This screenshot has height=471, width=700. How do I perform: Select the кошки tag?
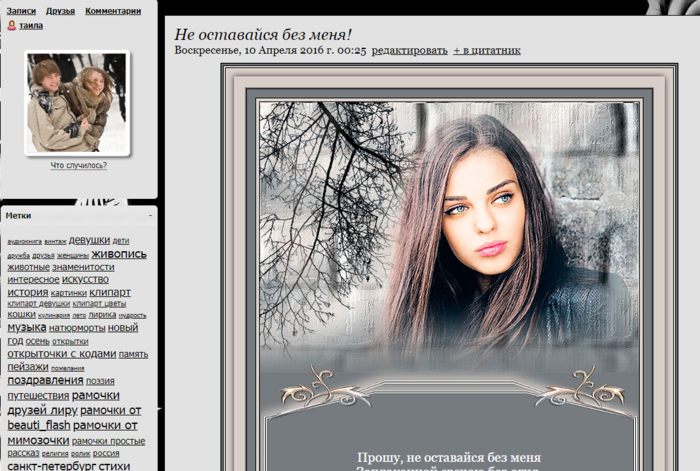(x=21, y=314)
